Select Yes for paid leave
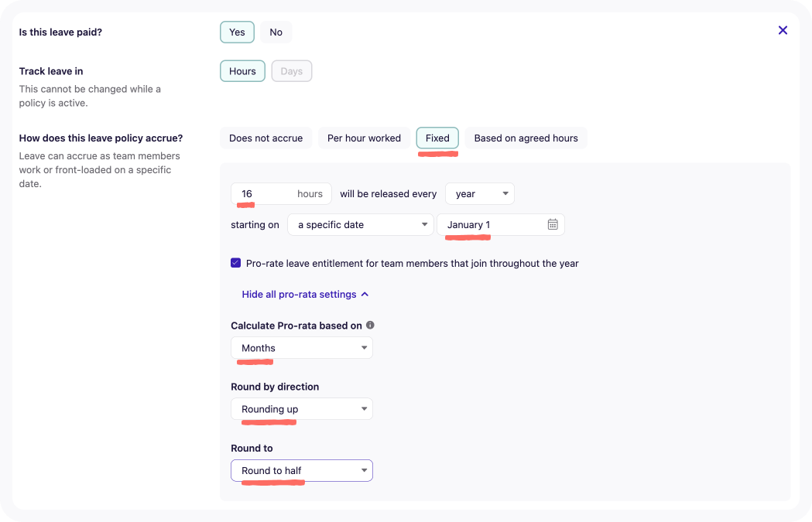This screenshot has height=522, width=812. 237,32
